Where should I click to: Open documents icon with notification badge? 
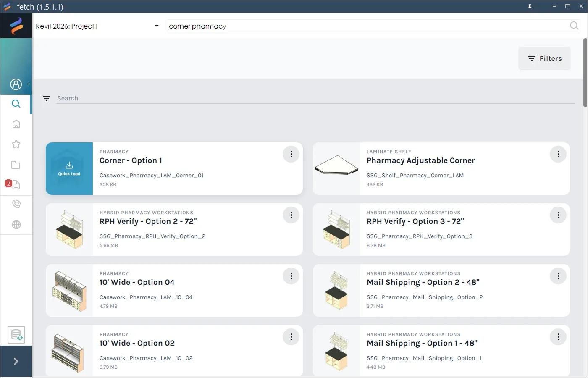[x=16, y=184]
